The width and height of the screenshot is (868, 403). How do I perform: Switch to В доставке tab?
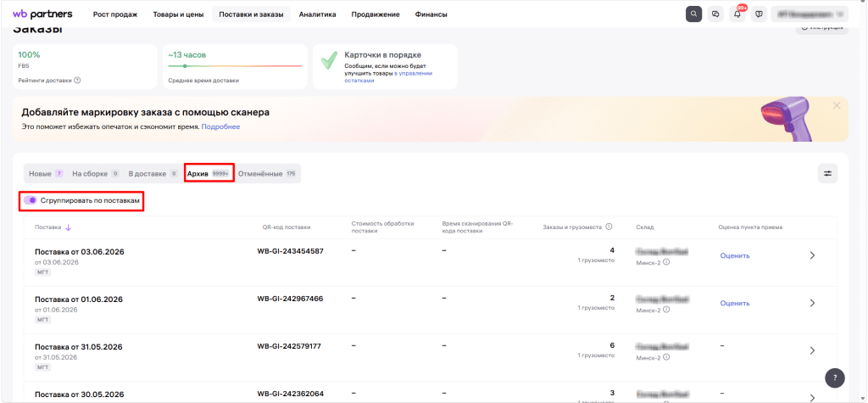153,174
